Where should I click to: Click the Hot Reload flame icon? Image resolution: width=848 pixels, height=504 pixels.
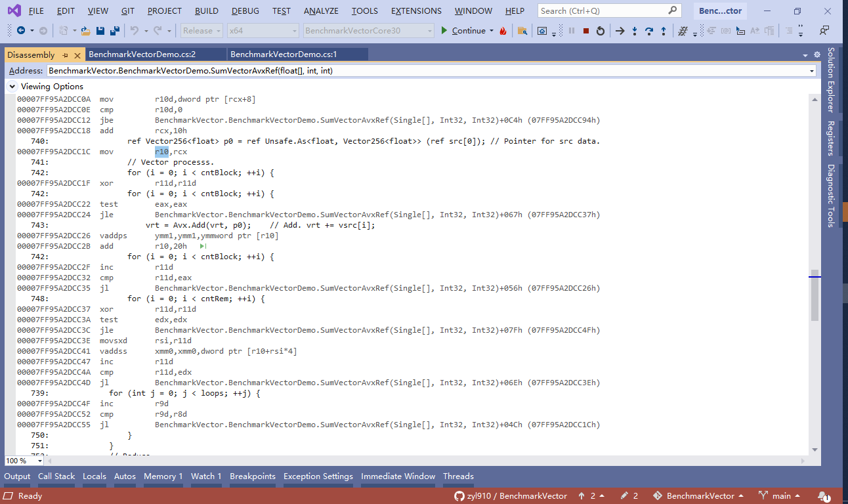tap(503, 31)
